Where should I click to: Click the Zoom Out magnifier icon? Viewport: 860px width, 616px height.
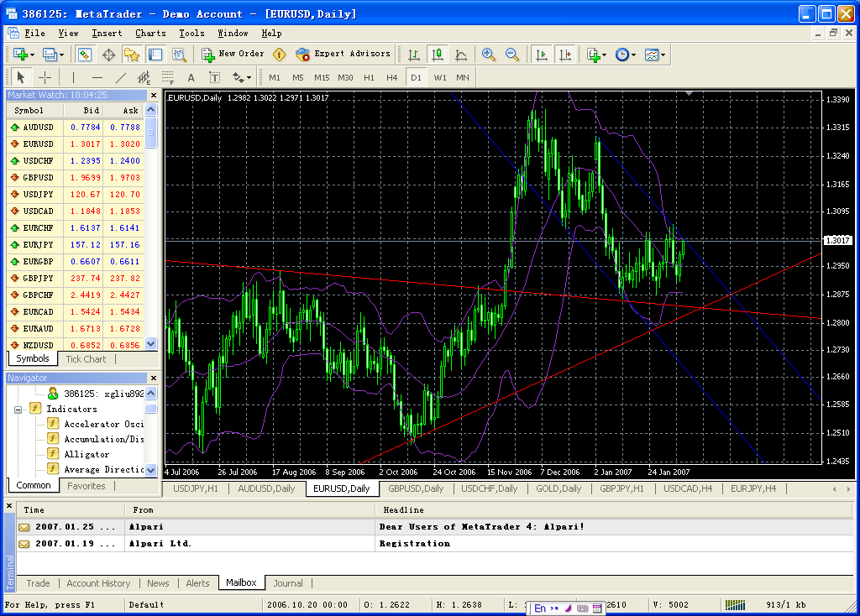(511, 55)
